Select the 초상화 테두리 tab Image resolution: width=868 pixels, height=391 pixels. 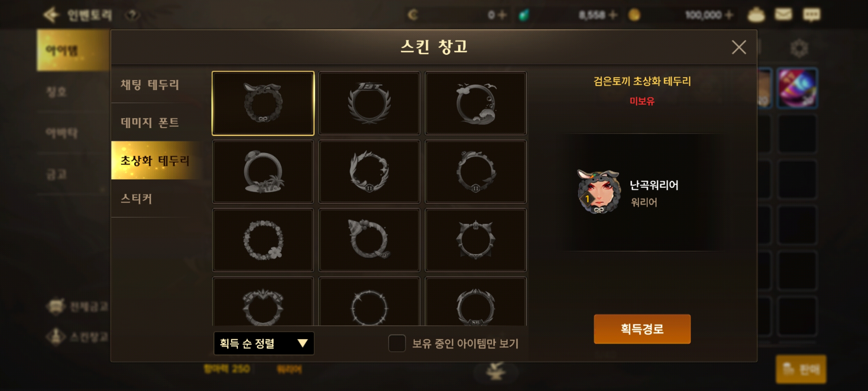pos(156,160)
